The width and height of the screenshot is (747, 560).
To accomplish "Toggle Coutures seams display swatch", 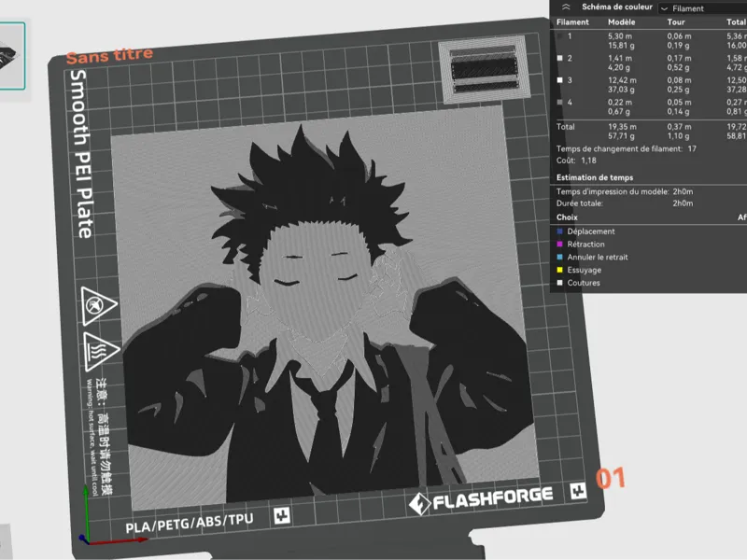I will [x=559, y=283].
